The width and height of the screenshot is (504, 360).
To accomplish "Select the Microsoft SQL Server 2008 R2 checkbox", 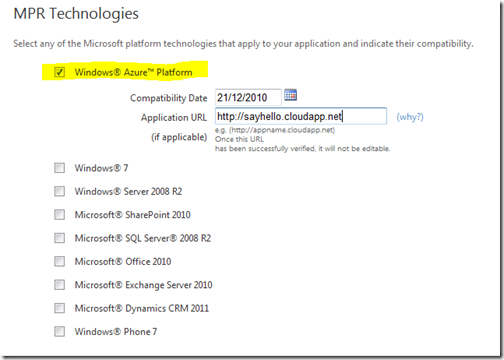I will 60,238.
